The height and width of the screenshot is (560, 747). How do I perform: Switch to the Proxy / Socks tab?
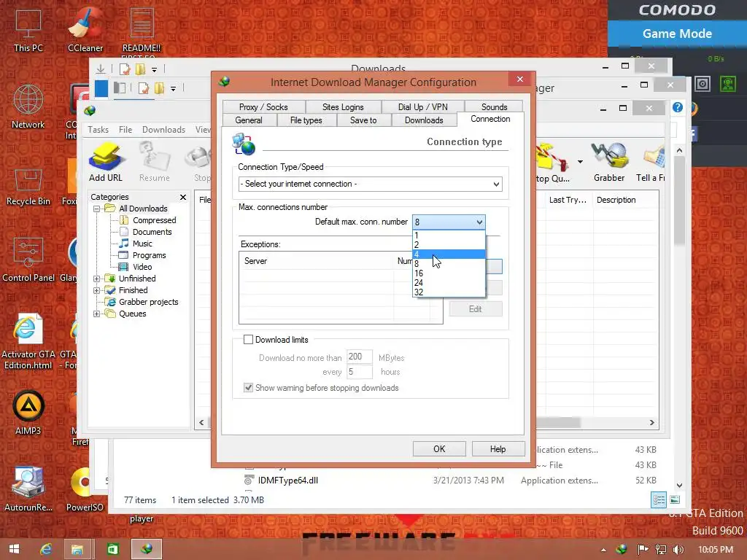263,107
